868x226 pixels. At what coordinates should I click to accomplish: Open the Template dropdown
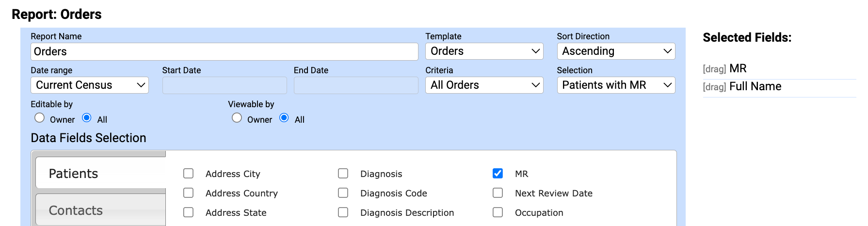[x=484, y=51]
